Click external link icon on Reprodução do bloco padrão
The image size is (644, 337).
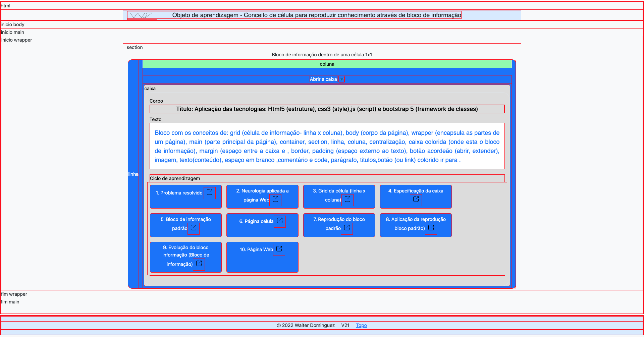347,228
